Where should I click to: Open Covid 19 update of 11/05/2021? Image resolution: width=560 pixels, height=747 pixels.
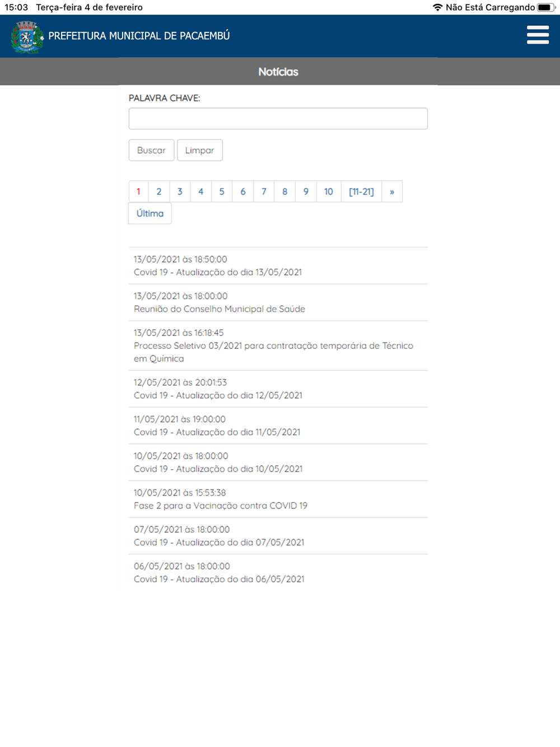217,432
